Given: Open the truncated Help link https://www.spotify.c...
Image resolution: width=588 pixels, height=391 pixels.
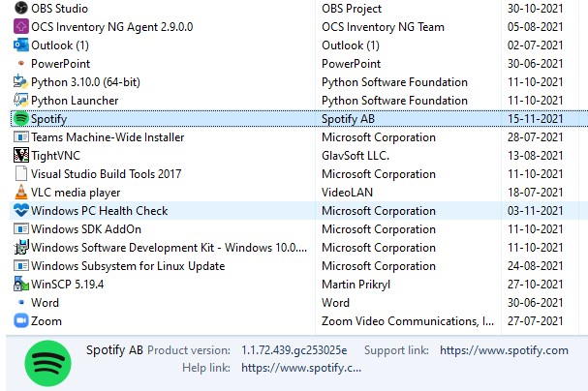Looking at the screenshot, I should [x=301, y=368].
